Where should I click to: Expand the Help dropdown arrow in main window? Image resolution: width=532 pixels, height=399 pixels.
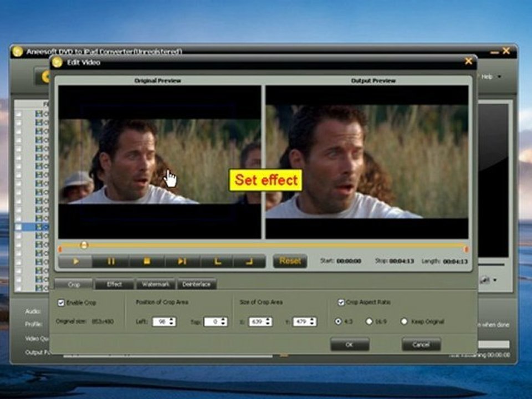[x=499, y=76]
